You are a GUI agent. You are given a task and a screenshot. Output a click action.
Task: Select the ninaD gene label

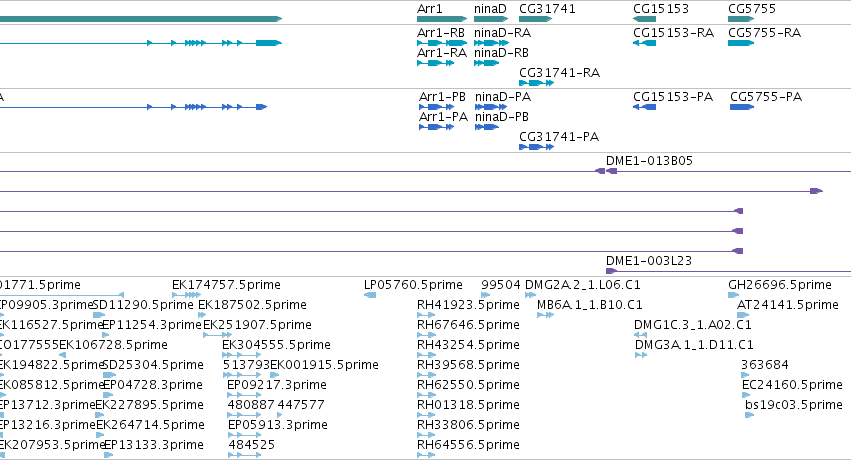tap(490, 9)
